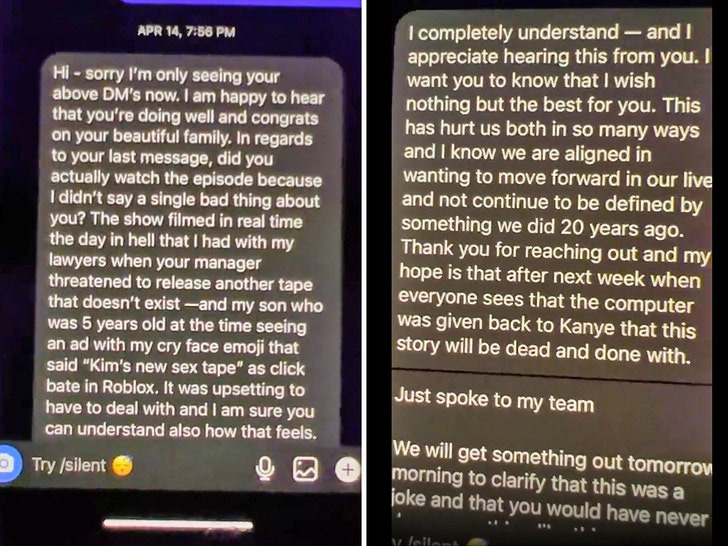Click the purple sent bubble at top

click(x=240, y=3)
